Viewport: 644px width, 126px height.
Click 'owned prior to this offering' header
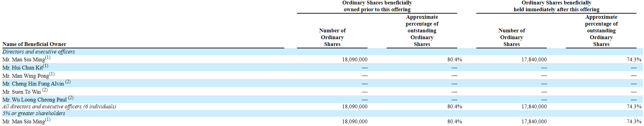(x=377, y=10)
